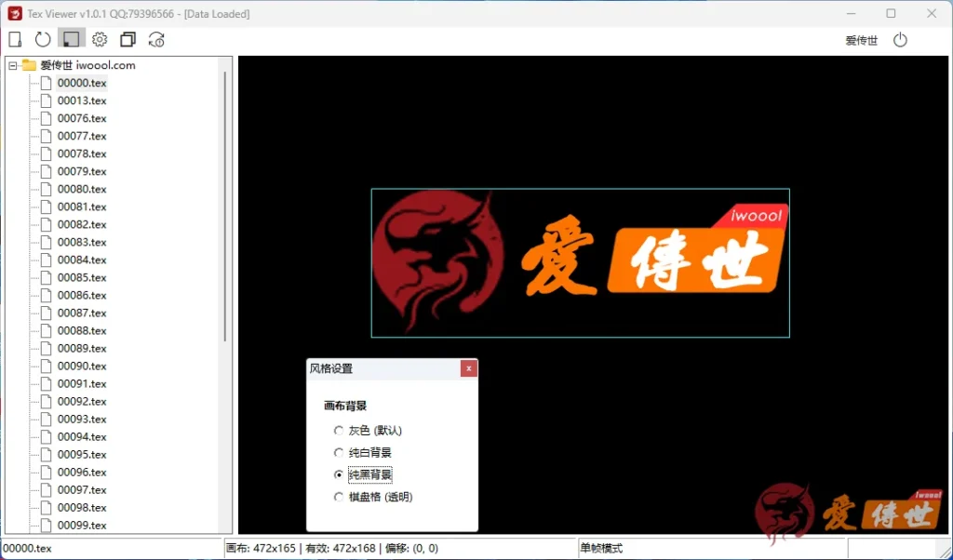Select 00083.tex in the file tree

click(x=82, y=242)
